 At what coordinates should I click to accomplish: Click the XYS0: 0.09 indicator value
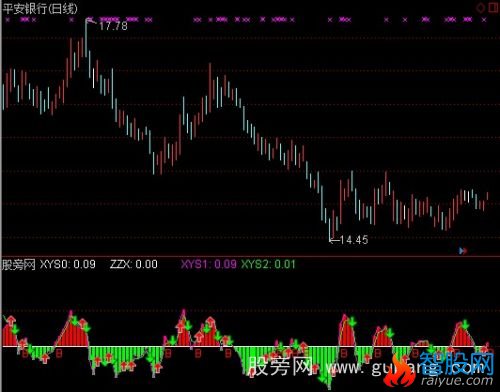pyautogui.click(x=68, y=264)
